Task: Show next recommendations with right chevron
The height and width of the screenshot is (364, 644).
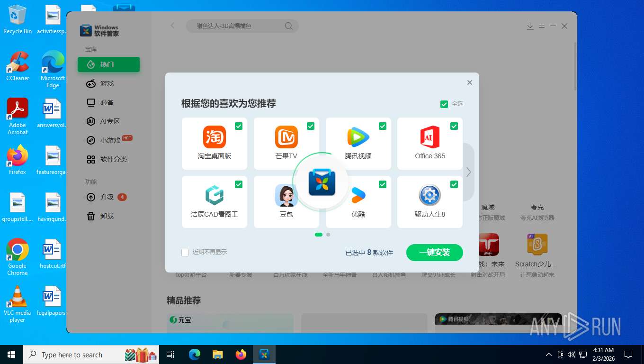Action: click(x=468, y=172)
